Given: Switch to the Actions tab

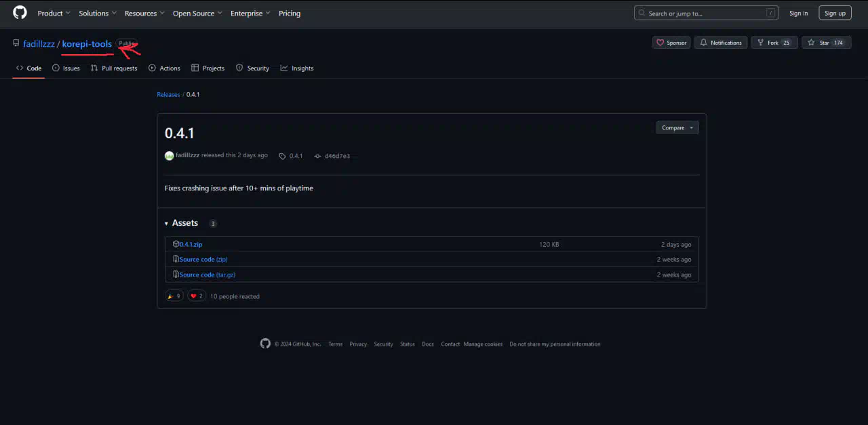Looking at the screenshot, I should pyautogui.click(x=164, y=68).
